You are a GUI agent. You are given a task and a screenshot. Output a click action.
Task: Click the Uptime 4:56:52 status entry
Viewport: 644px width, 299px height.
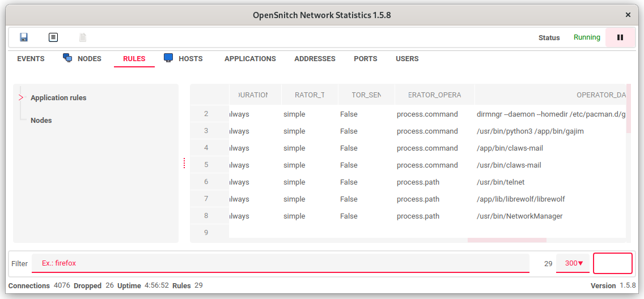pyautogui.click(x=143, y=285)
